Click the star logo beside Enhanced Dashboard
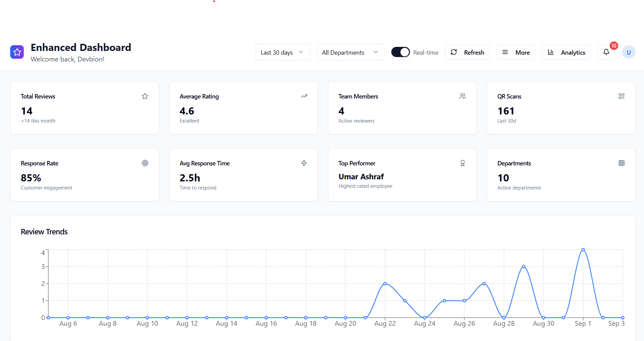The image size is (644, 341). [x=17, y=52]
